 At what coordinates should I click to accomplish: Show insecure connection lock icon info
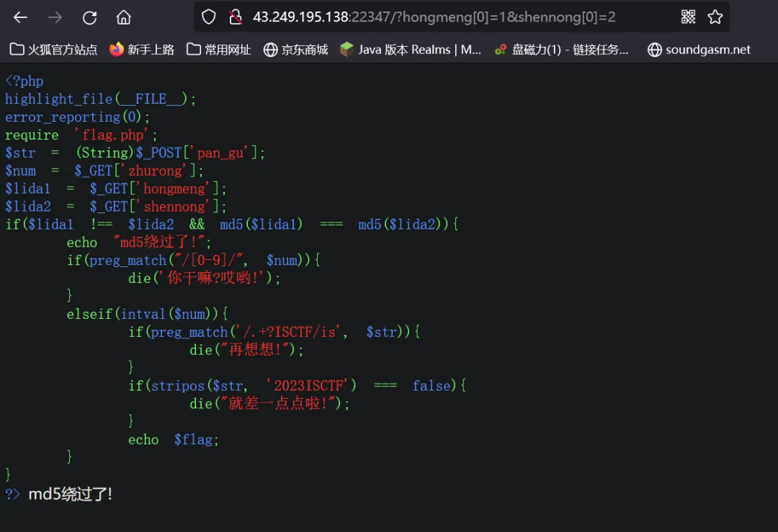click(235, 17)
